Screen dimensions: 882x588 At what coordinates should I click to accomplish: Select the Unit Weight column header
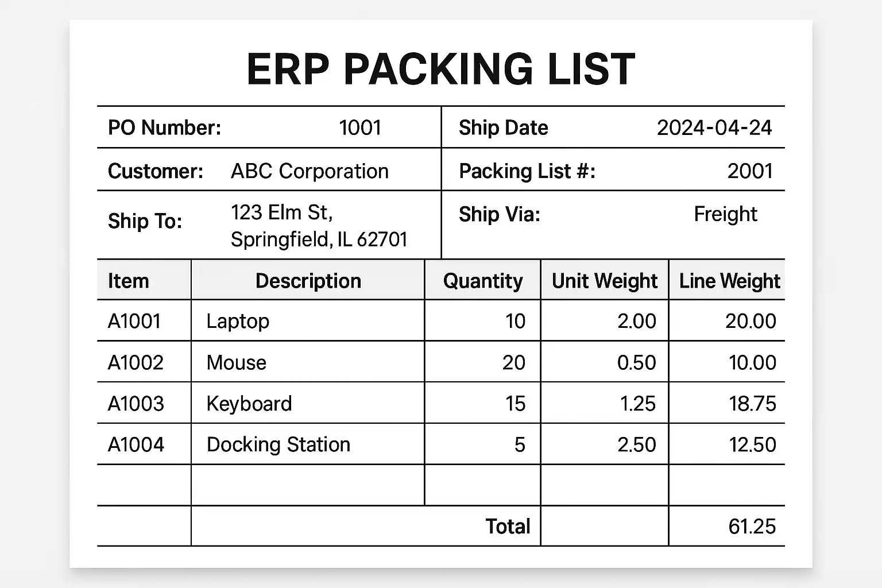click(x=605, y=281)
